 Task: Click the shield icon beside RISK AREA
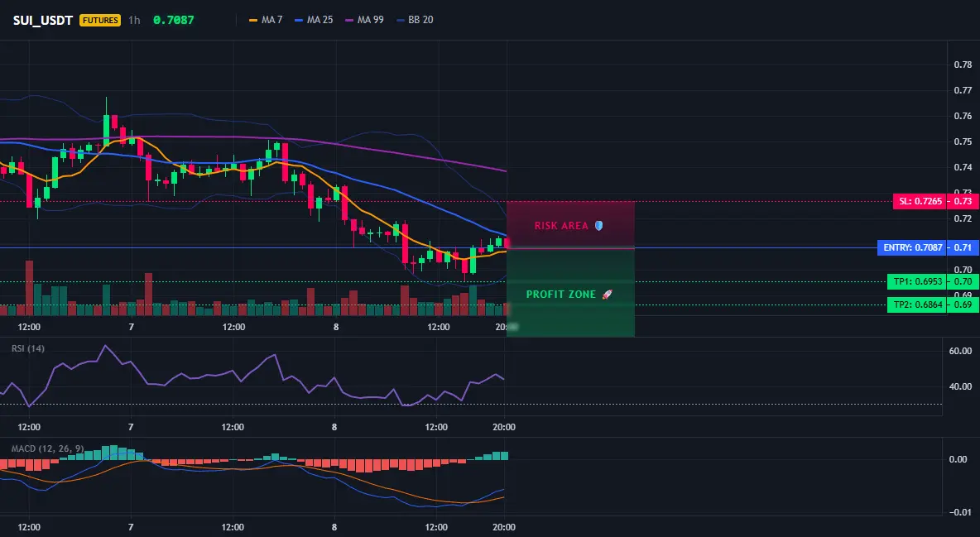[x=598, y=226]
